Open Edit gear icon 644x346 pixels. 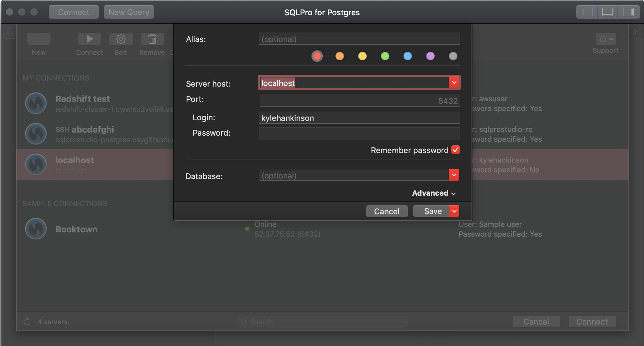[121, 39]
